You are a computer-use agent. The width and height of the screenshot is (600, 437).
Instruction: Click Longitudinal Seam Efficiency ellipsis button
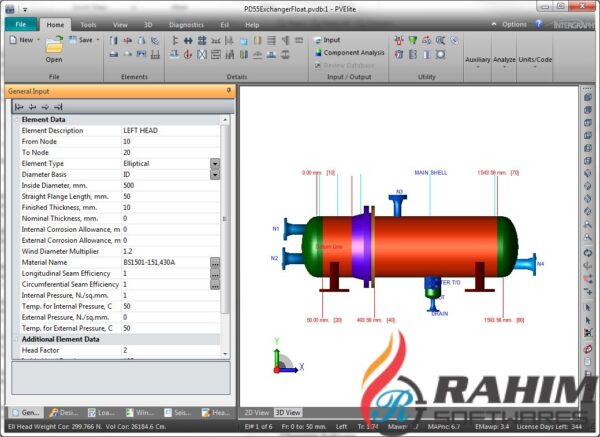[x=214, y=273]
